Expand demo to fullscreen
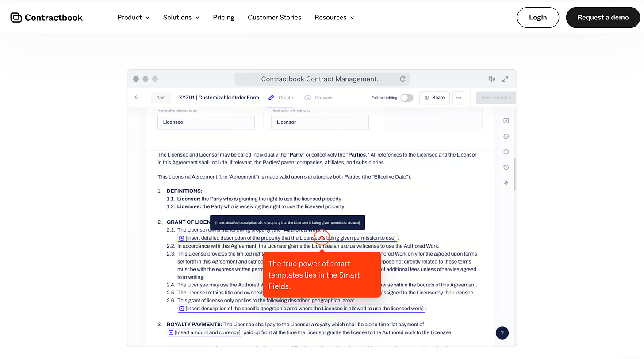Image resolution: width=644 pixels, height=359 pixels. pyautogui.click(x=505, y=79)
